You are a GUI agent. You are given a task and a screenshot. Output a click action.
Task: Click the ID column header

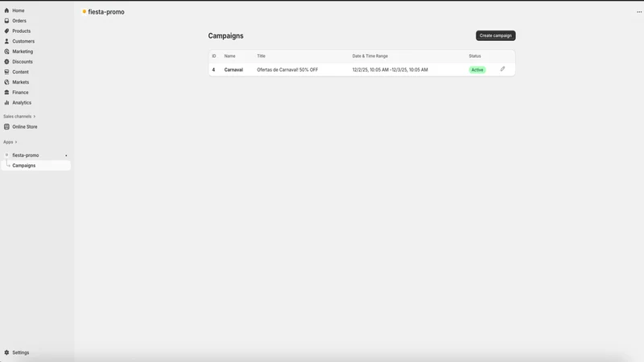pyautogui.click(x=213, y=56)
